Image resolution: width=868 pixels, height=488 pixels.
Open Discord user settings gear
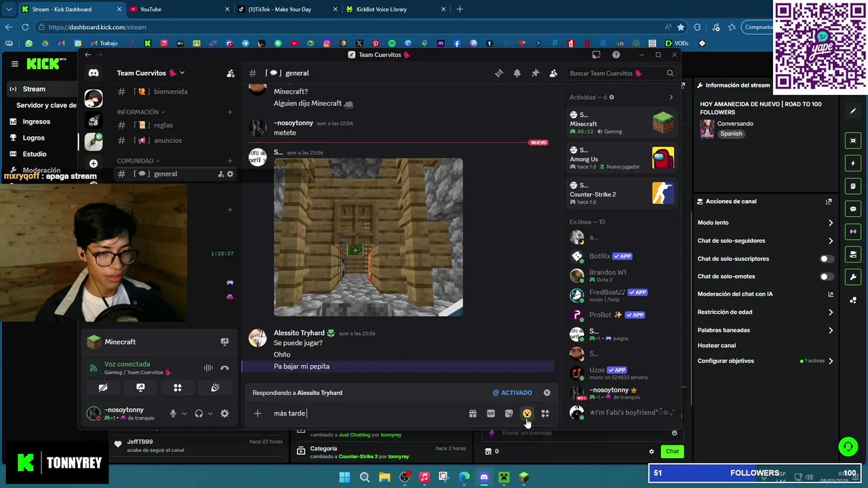tap(224, 413)
